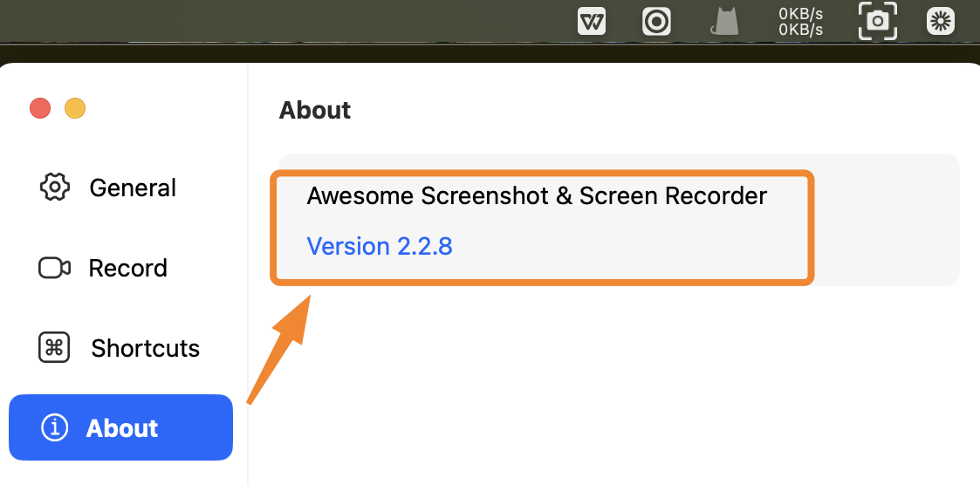
Task: Click the circular record icon in menu bar
Action: (656, 22)
